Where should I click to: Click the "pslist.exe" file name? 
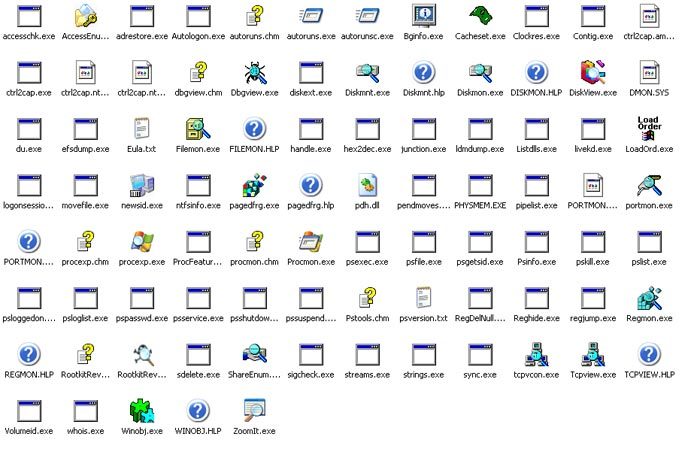tap(649, 262)
